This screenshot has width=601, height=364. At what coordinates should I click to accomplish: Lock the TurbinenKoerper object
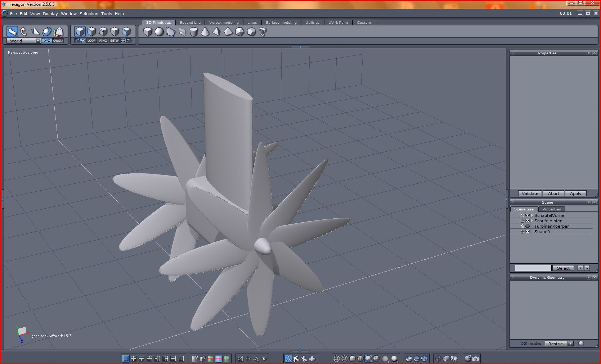tap(522, 226)
